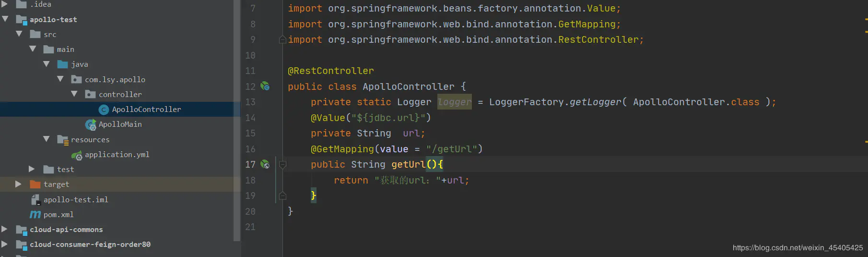Click the src folder icon

point(35,34)
